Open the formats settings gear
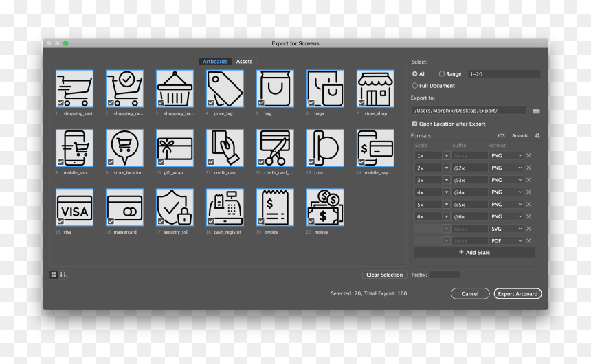The width and height of the screenshot is (591, 364). 537,136
